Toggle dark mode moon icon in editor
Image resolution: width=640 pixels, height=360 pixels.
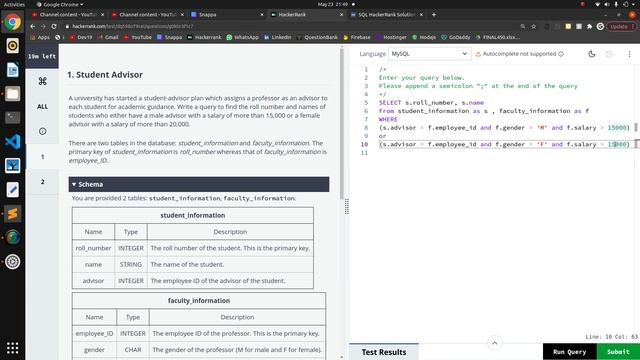tap(592, 54)
